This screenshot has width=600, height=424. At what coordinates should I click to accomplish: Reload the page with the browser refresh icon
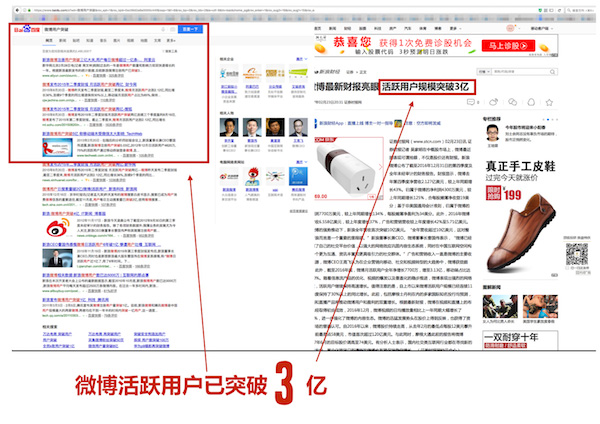[559, 10]
